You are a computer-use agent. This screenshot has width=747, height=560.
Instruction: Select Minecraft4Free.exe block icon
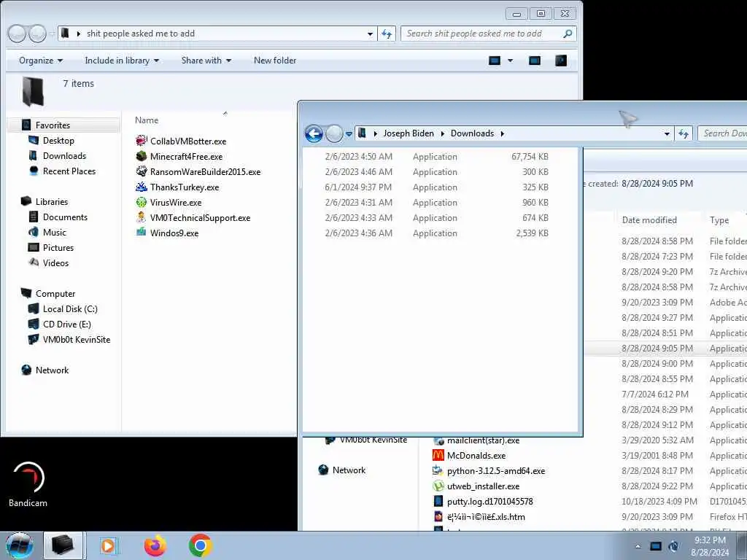click(x=141, y=156)
